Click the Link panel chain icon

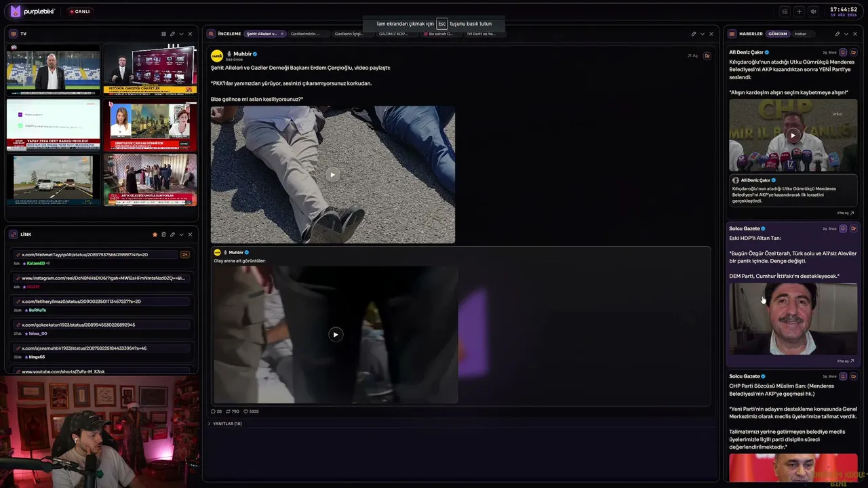(x=14, y=235)
